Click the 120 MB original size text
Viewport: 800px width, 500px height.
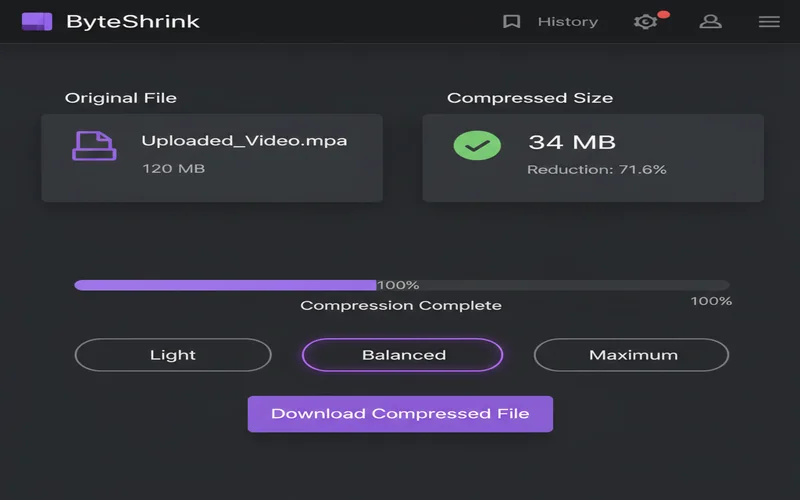(x=173, y=168)
